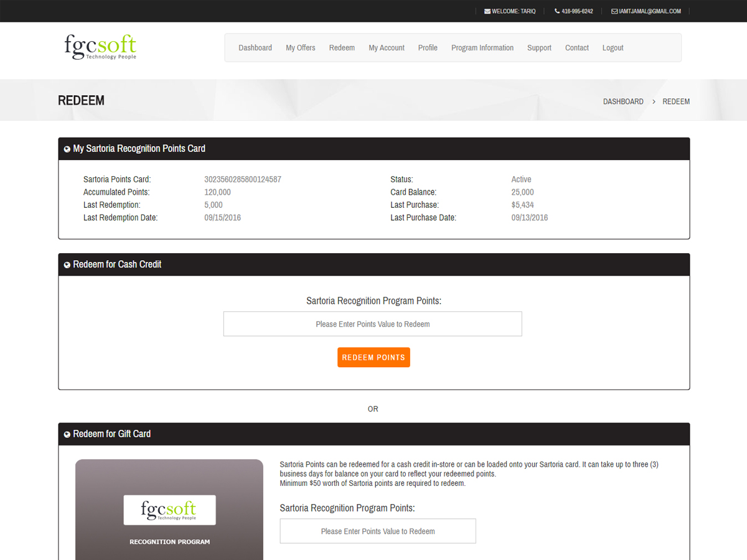Image resolution: width=747 pixels, height=560 pixels.
Task: Open My Account from the nav bar
Action: tap(387, 48)
